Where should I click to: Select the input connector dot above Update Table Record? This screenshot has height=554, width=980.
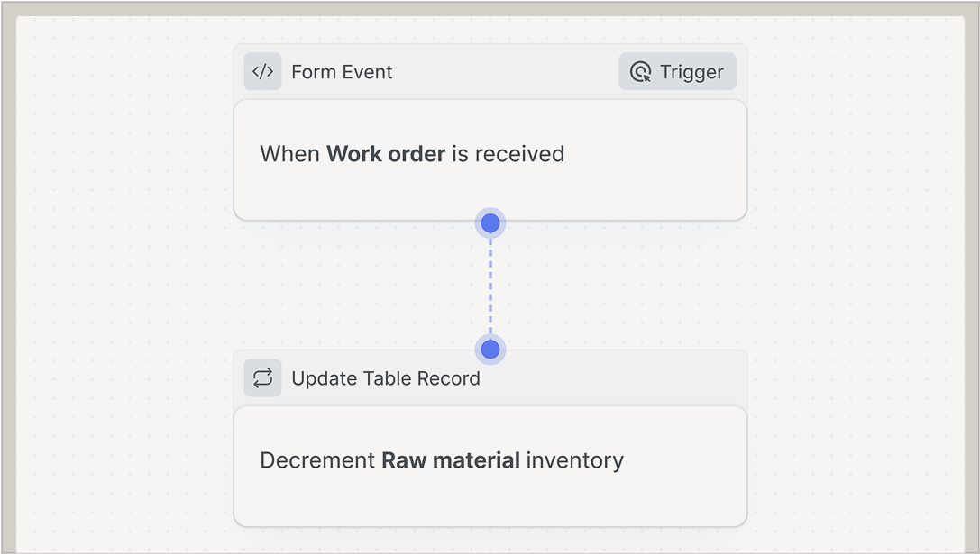490,349
